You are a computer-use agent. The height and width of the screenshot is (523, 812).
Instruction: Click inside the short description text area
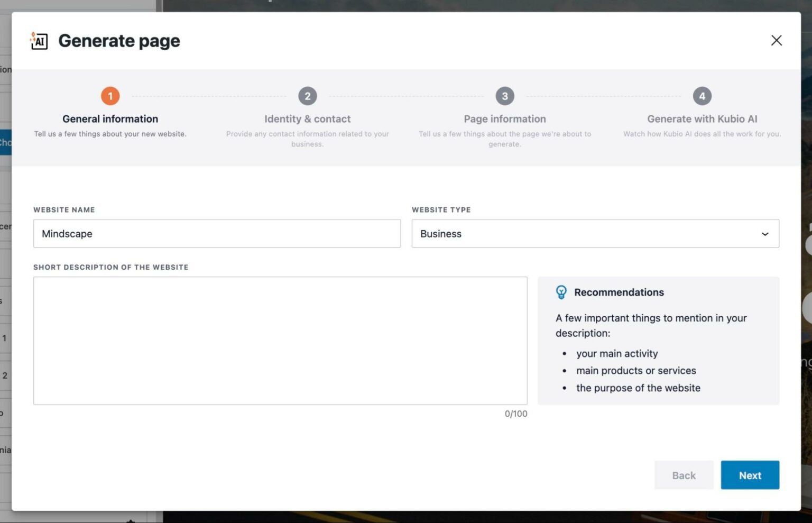point(280,340)
